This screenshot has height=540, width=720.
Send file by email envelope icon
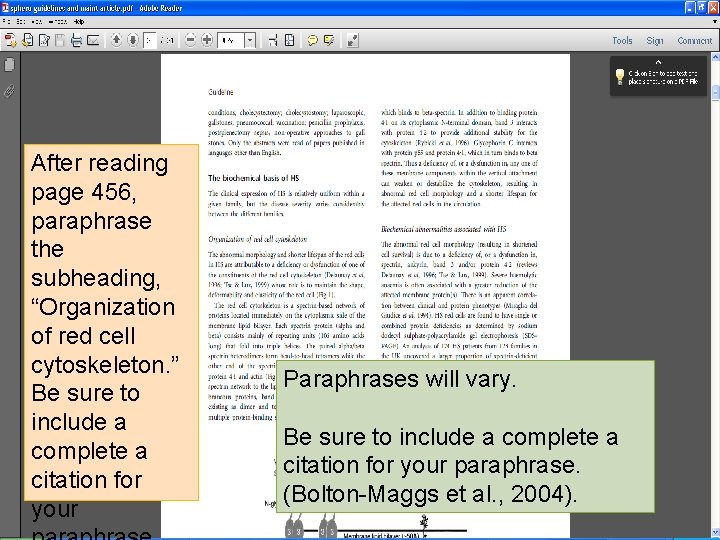click(x=93, y=40)
